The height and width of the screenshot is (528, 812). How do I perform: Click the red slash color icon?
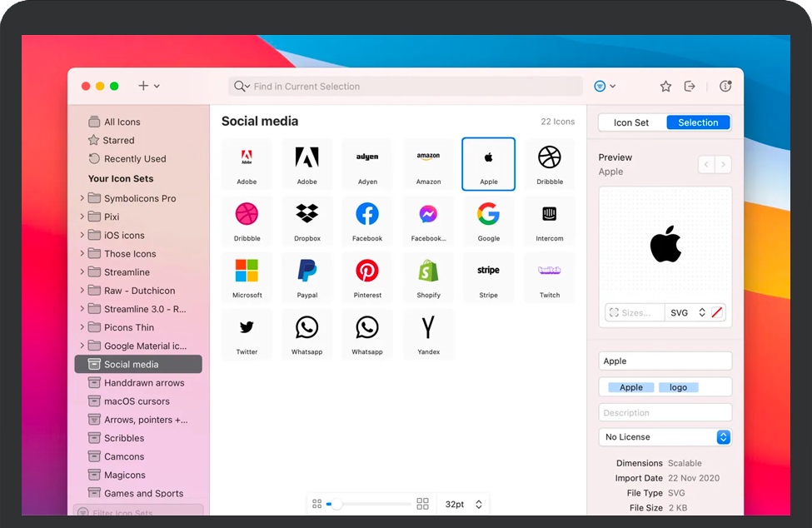pyautogui.click(x=718, y=312)
